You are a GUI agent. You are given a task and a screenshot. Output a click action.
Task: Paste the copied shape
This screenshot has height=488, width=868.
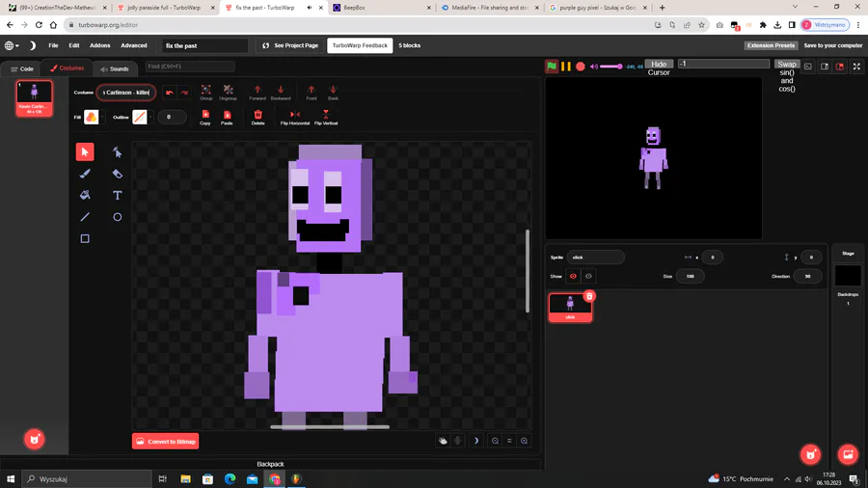click(227, 118)
